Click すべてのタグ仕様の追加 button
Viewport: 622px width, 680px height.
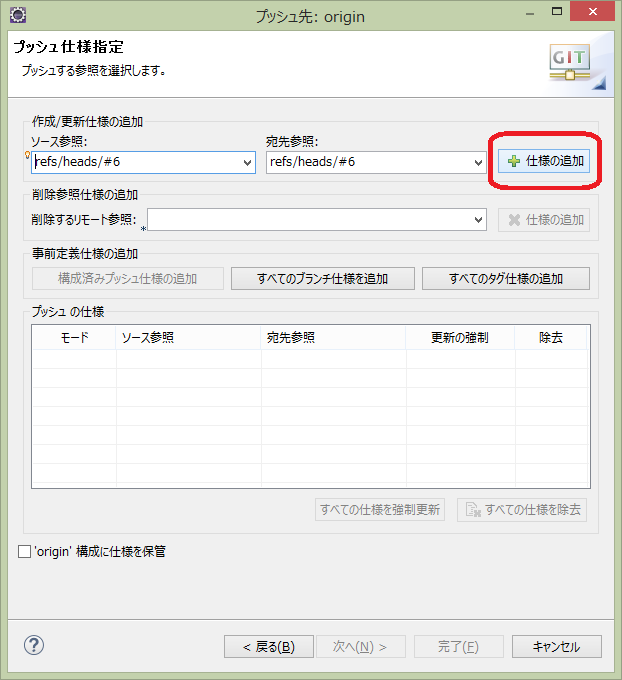tap(506, 278)
